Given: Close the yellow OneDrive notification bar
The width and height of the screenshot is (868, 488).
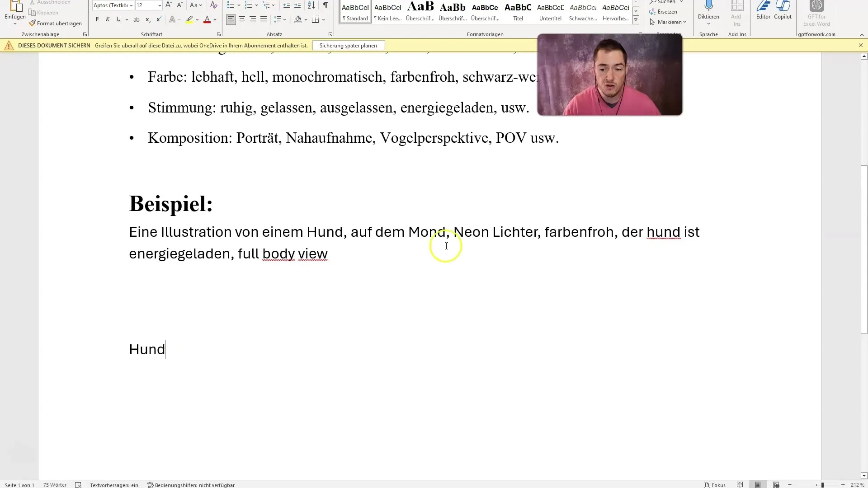Looking at the screenshot, I should click(860, 46).
